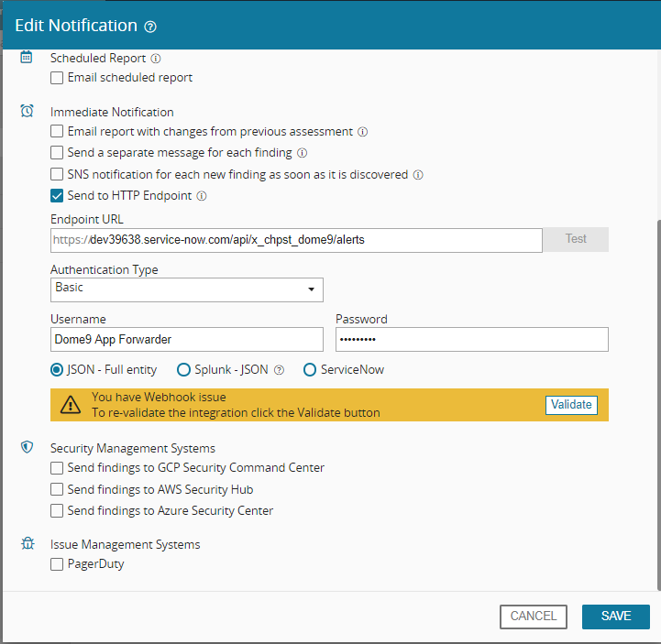Select the ServiceNow radio option
This screenshot has width=661, height=644.
[310, 370]
